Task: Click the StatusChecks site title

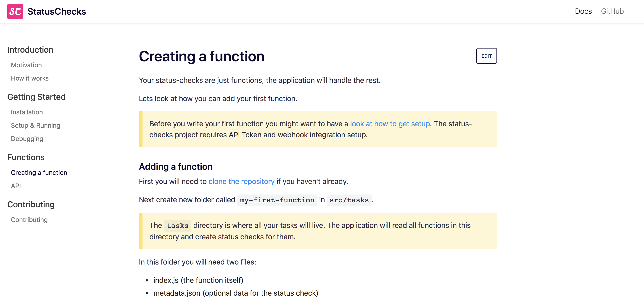Action: click(56, 11)
